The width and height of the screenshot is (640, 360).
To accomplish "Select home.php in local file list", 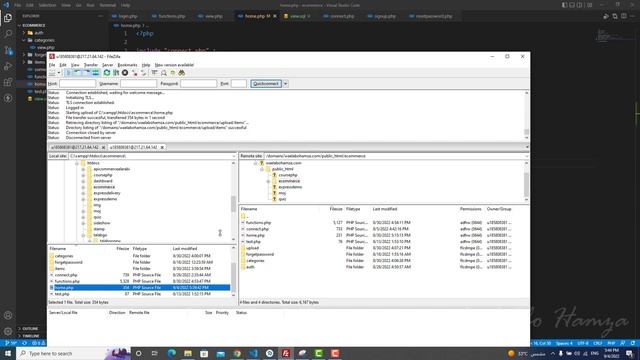I will (x=139, y=288).
